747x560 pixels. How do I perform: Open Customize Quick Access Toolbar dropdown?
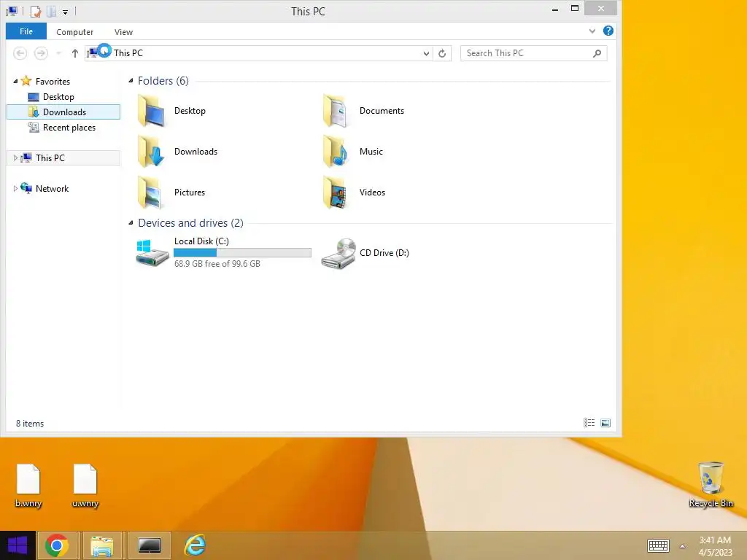point(65,12)
